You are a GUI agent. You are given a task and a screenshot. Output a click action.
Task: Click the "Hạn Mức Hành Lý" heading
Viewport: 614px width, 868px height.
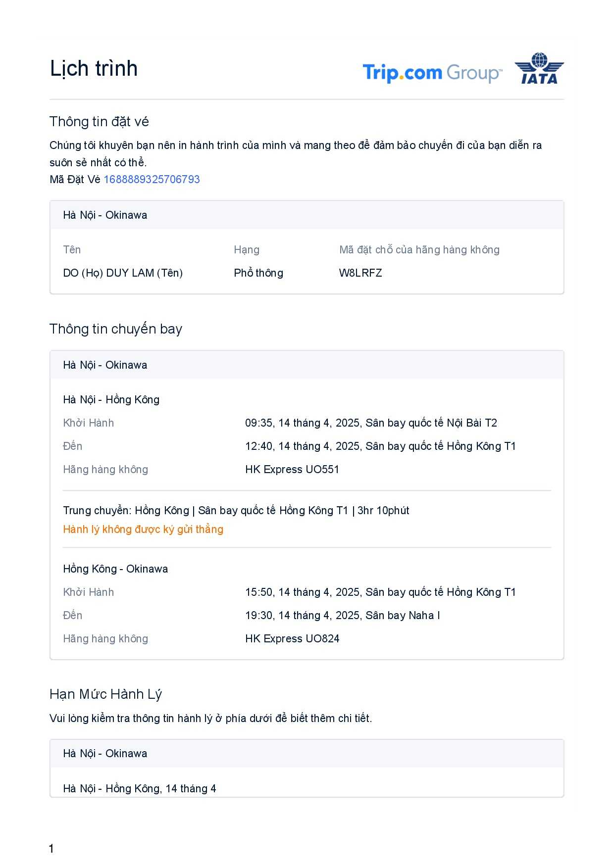point(106,694)
